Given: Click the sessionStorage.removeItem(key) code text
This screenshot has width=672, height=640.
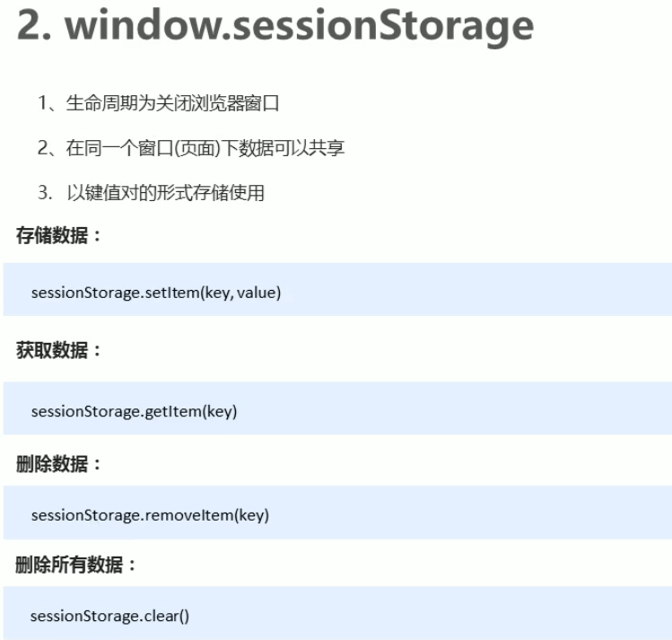Looking at the screenshot, I should pos(150,515).
